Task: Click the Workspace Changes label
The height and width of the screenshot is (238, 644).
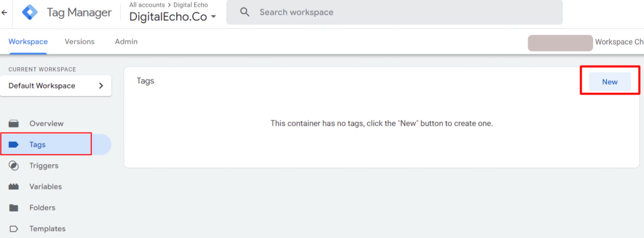Action: click(x=619, y=42)
